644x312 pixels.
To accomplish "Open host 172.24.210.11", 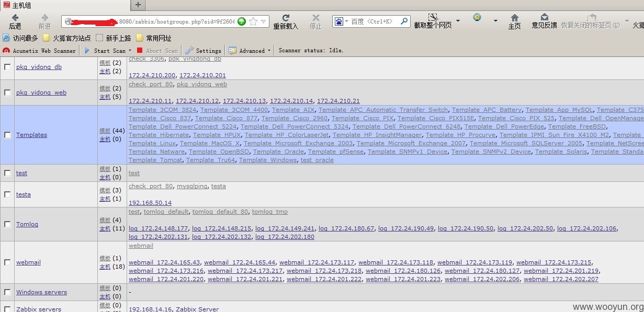I will (x=150, y=101).
